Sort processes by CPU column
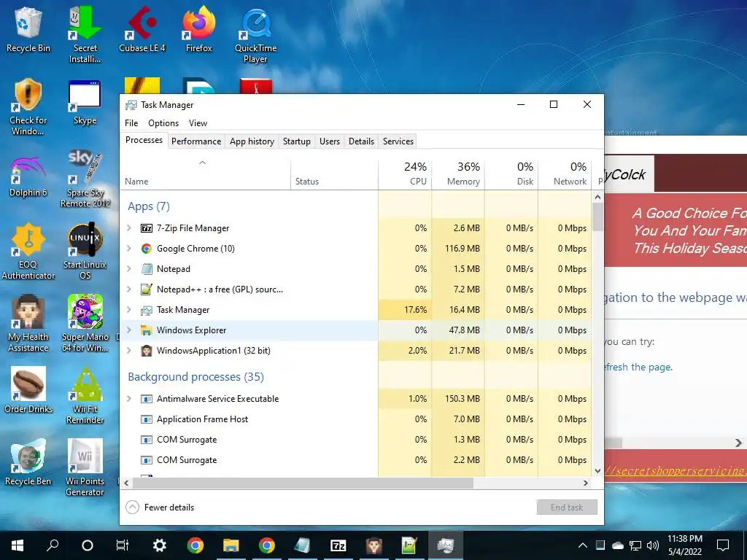Viewport: 747px width, 560px height. pos(405,174)
